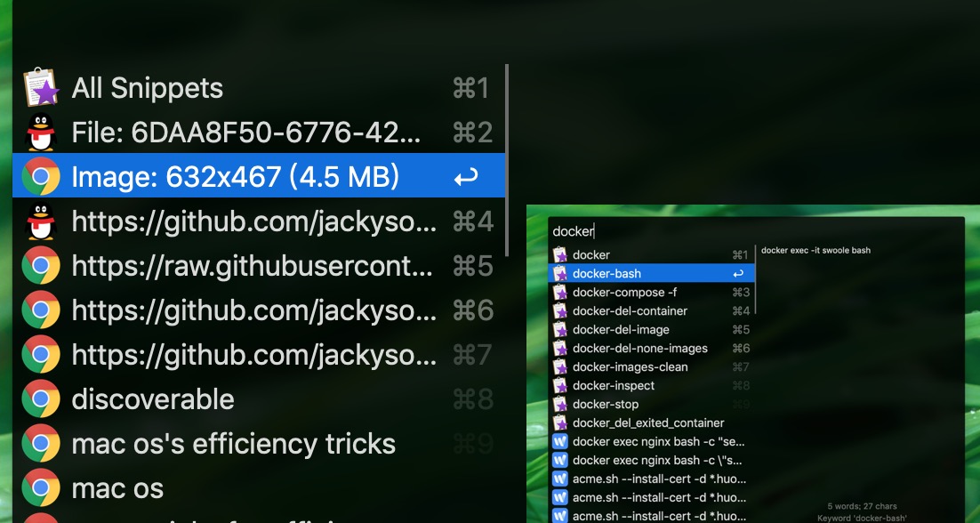Choose docker_del_exited_container in the preview list
Image resolution: width=980 pixels, height=523 pixels.
pos(651,423)
